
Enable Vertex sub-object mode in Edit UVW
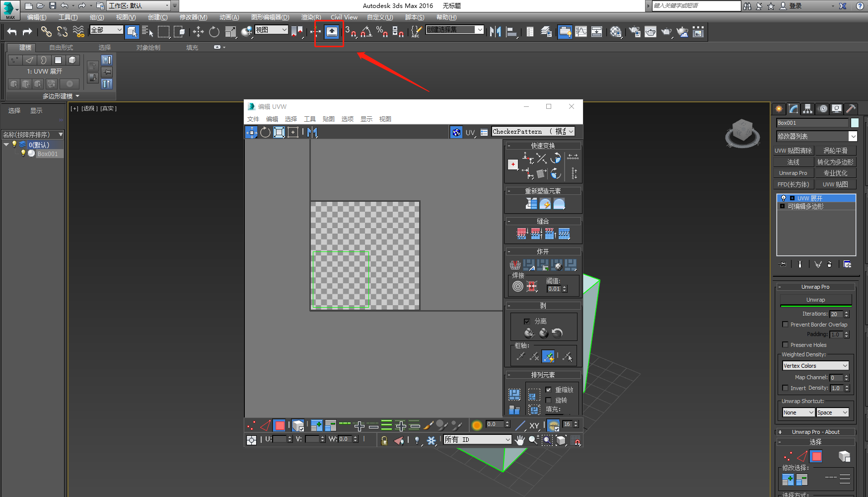[251, 425]
